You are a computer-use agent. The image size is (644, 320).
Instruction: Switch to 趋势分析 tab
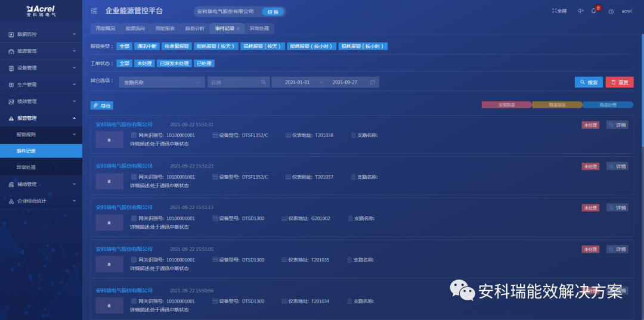194,29
